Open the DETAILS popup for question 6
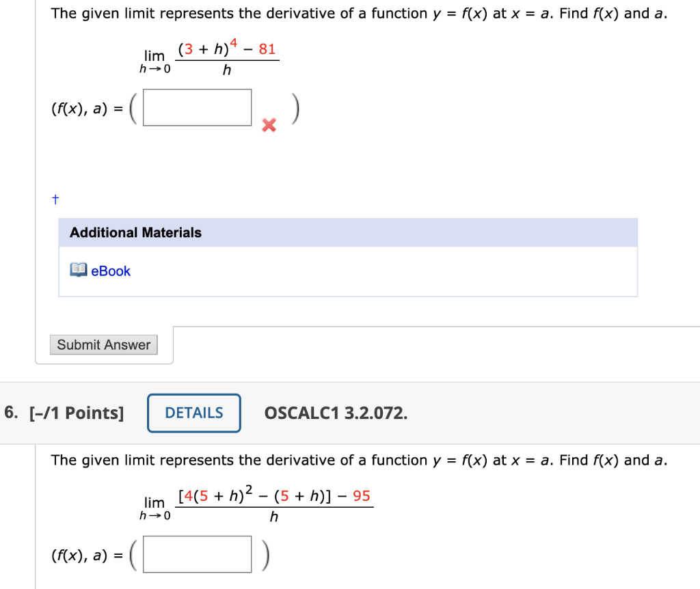The height and width of the screenshot is (589, 700). (x=193, y=413)
